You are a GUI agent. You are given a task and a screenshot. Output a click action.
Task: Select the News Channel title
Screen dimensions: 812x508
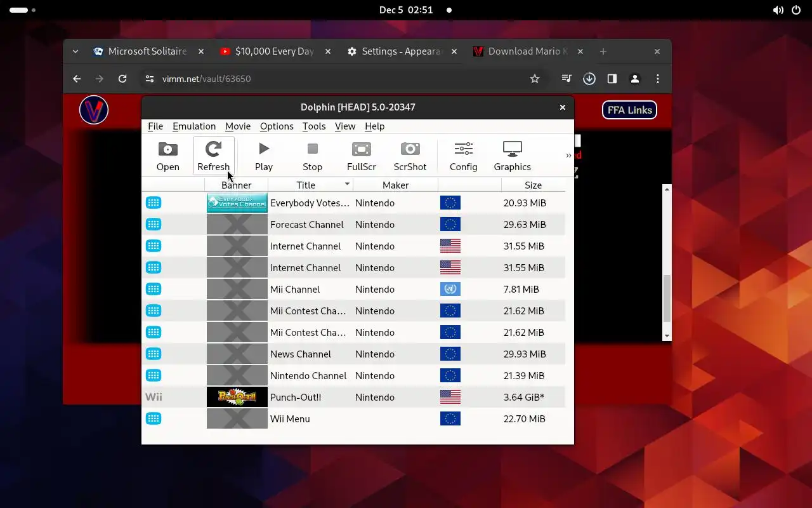coord(301,354)
